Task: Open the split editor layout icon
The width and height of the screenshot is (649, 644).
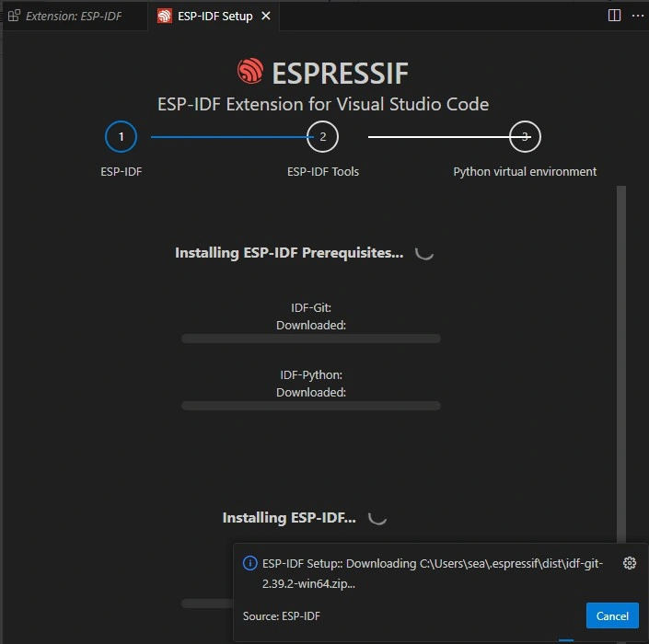Action: point(615,16)
